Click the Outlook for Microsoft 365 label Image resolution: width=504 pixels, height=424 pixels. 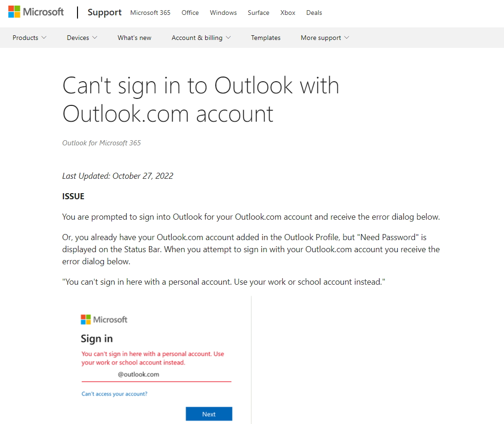(101, 143)
